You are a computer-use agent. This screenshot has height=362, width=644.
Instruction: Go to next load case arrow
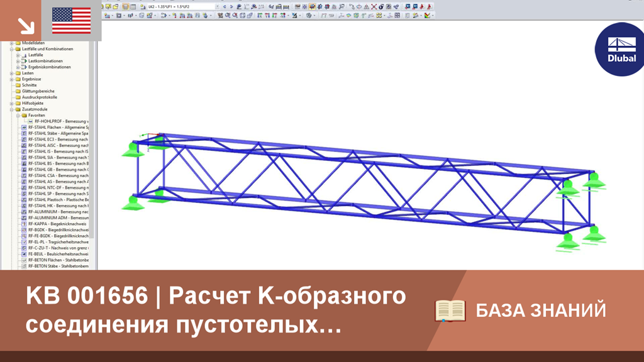tap(231, 6)
